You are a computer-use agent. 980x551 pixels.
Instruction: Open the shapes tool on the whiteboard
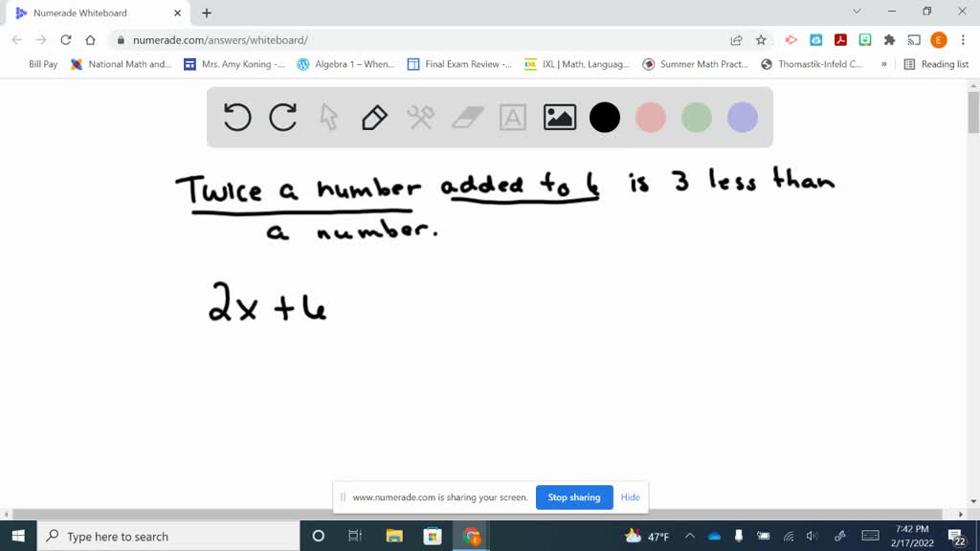coord(420,117)
